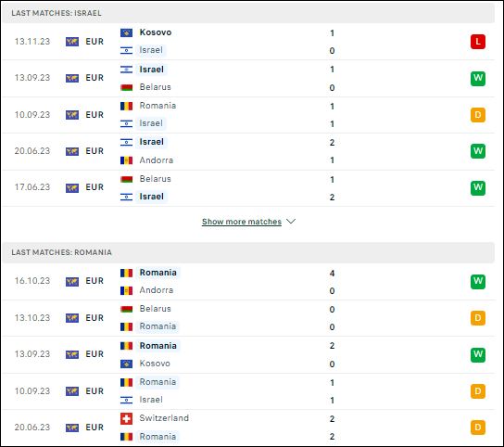
Task: Click the orange D badge for Romania–Israel in Israel section
Action: (478, 115)
